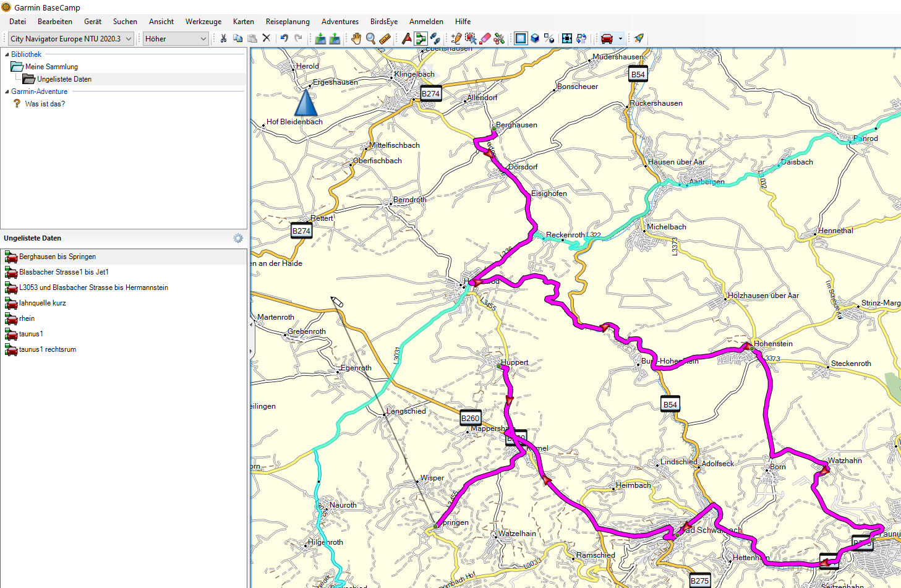Screen dimensions: 901x588
Task: Select the Pan hand tool
Action: click(x=356, y=38)
